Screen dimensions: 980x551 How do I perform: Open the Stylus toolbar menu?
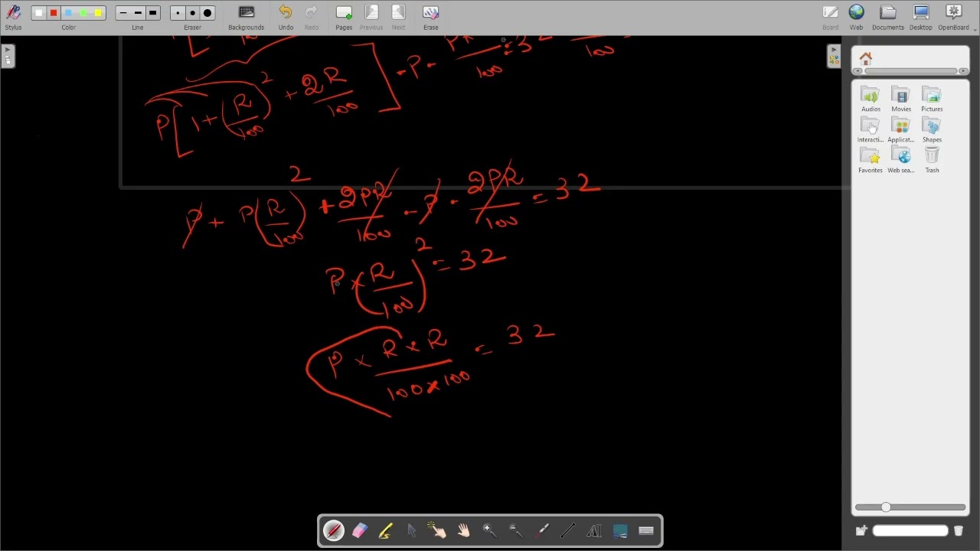tap(13, 17)
